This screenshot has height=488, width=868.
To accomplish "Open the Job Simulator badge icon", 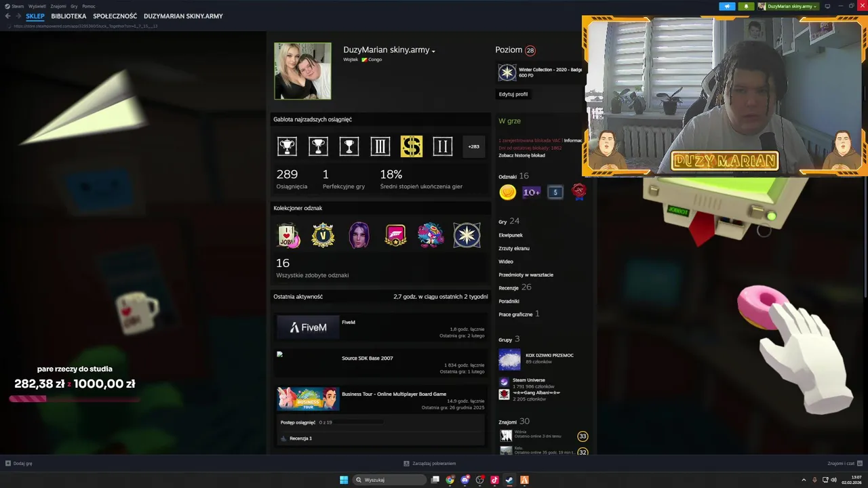I will (288, 235).
